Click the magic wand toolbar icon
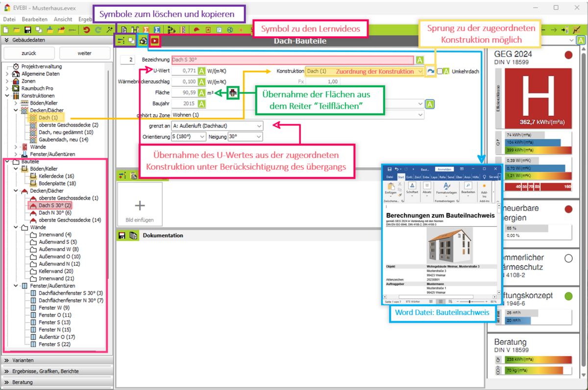 click(109, 30)
